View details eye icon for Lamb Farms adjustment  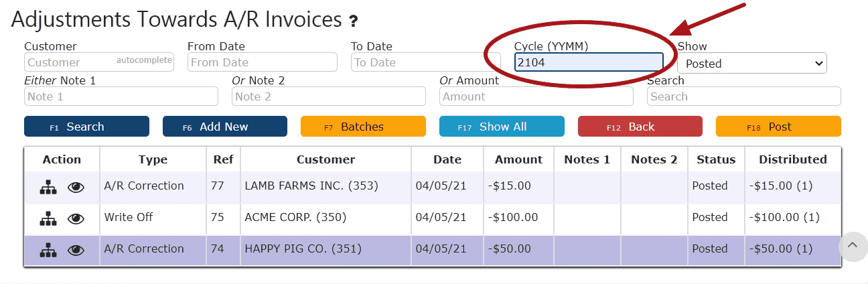76,188
